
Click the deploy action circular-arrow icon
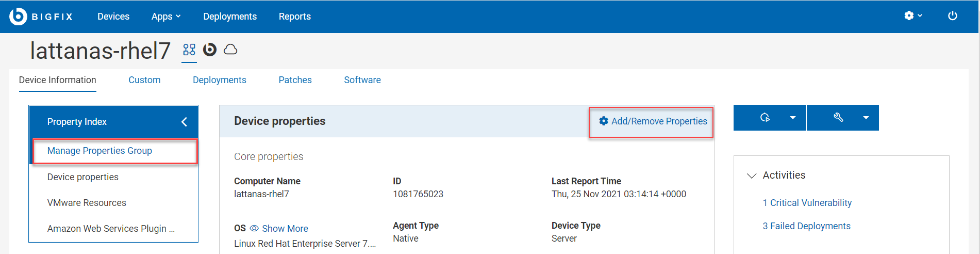(765, 118)
